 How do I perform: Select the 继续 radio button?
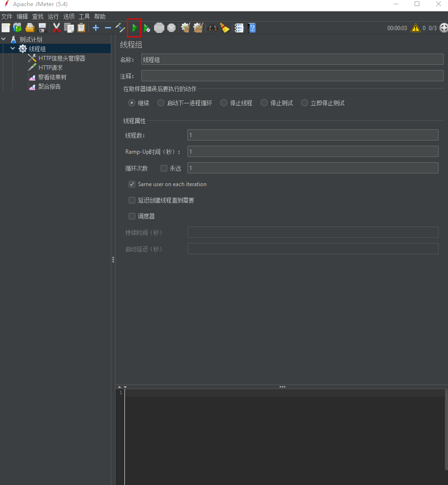tap(131, 103)
